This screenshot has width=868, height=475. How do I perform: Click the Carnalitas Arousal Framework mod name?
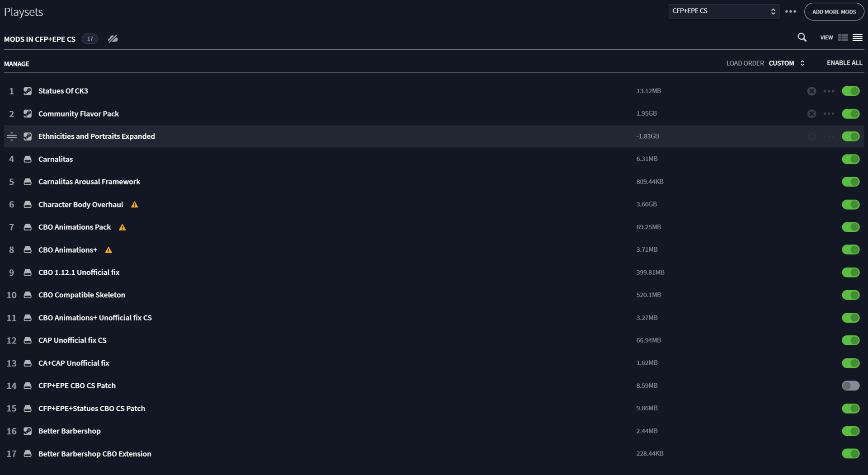89,182
